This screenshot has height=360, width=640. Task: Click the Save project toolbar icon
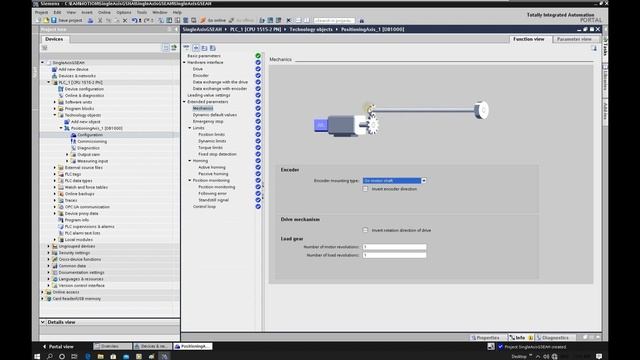[54, 20]
